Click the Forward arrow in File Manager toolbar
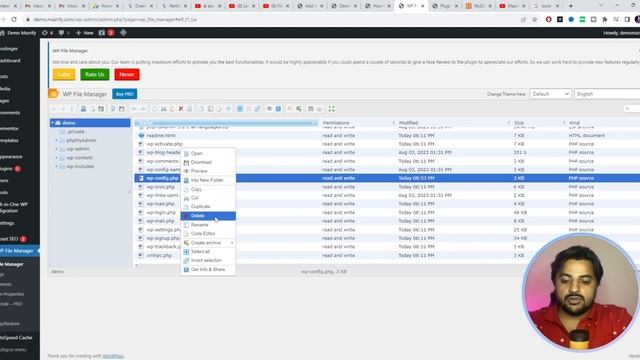The height and width of the screenshot is (360, 640). pos(62,109)
